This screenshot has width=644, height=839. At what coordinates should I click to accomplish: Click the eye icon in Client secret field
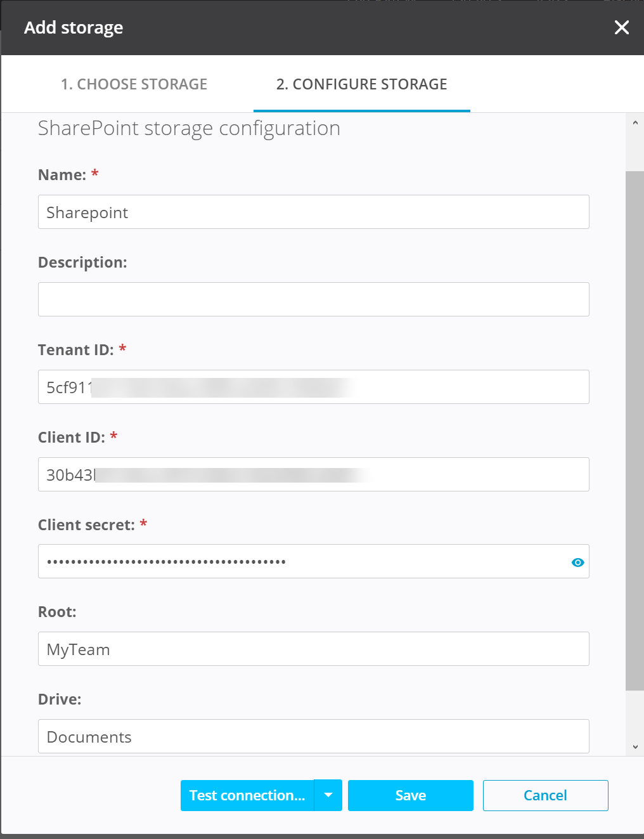coord(577,562)
